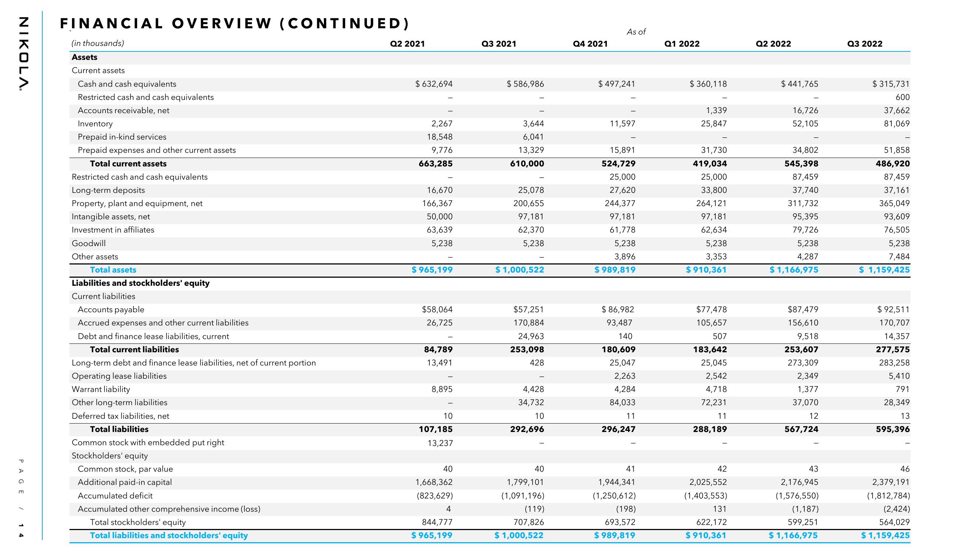Screen dimensions: 980x551
Task: Click the '277,575' total current liabilities value
Action: (893, 349)
